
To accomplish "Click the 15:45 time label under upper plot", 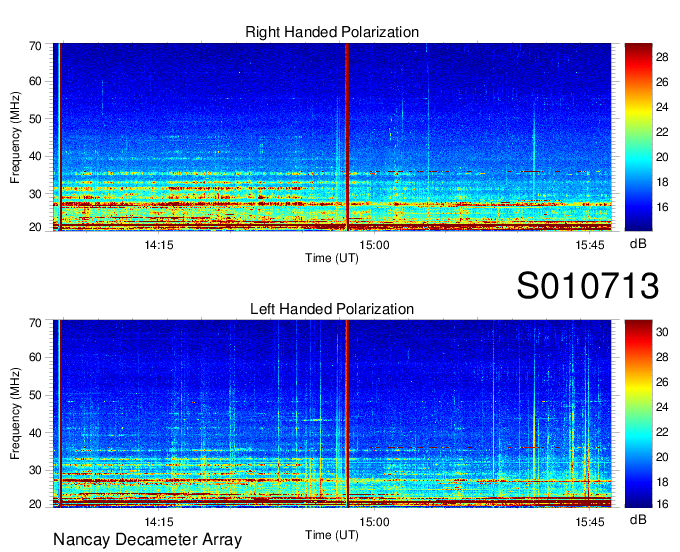I will [590, 245].
